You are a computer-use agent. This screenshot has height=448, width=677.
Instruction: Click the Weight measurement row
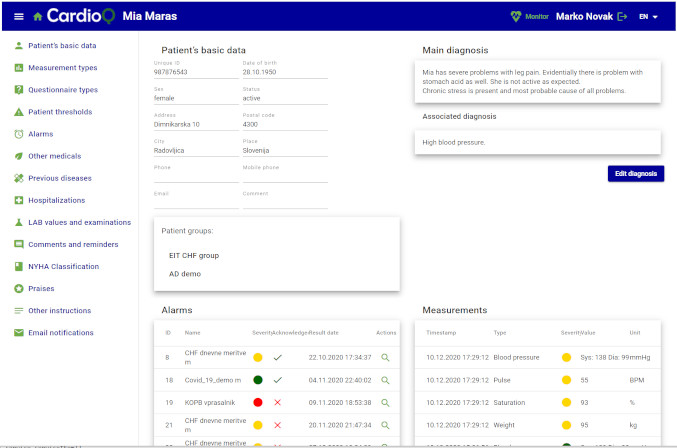[538, 425]
